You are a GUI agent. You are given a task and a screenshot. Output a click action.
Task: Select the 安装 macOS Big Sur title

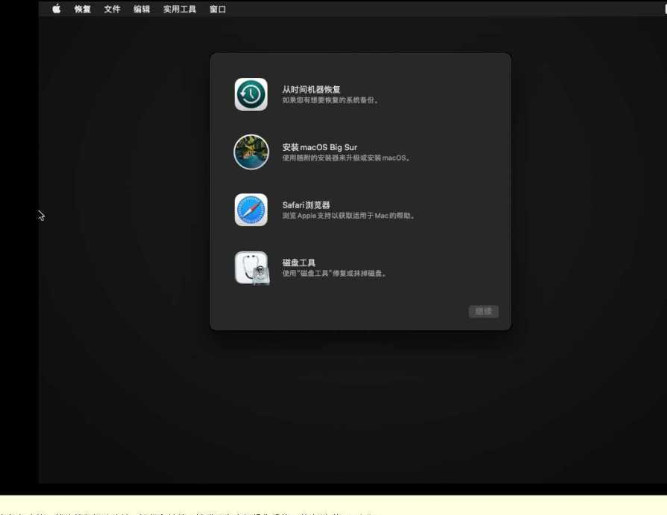click(319, 147)
